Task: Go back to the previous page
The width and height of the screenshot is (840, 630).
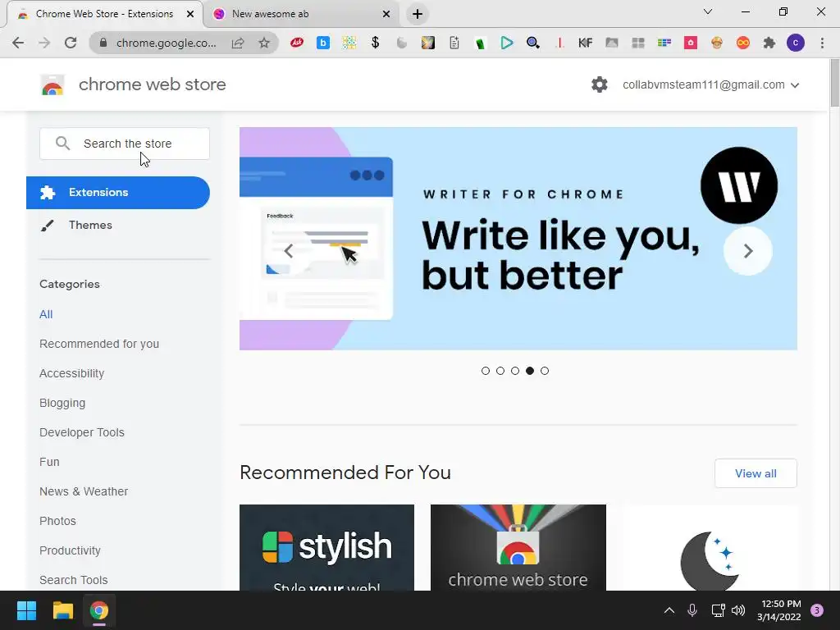Action: click(18, 43)
